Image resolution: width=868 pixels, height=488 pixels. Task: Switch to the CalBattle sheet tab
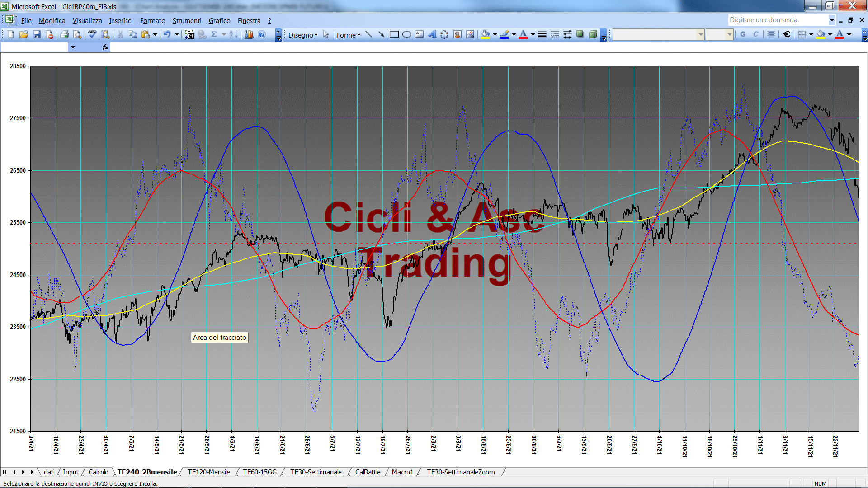click(368, 472)
